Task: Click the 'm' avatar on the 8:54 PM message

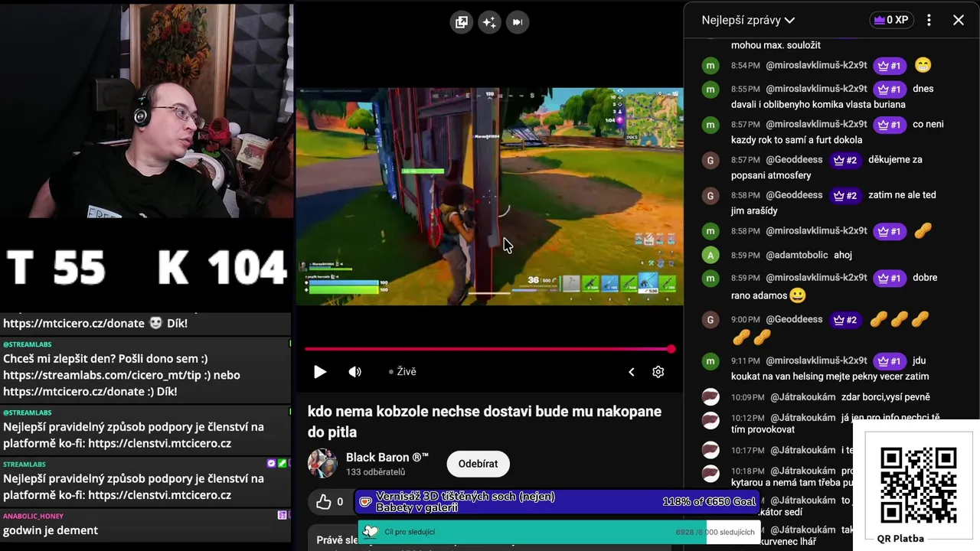Action: coord(710,66)
